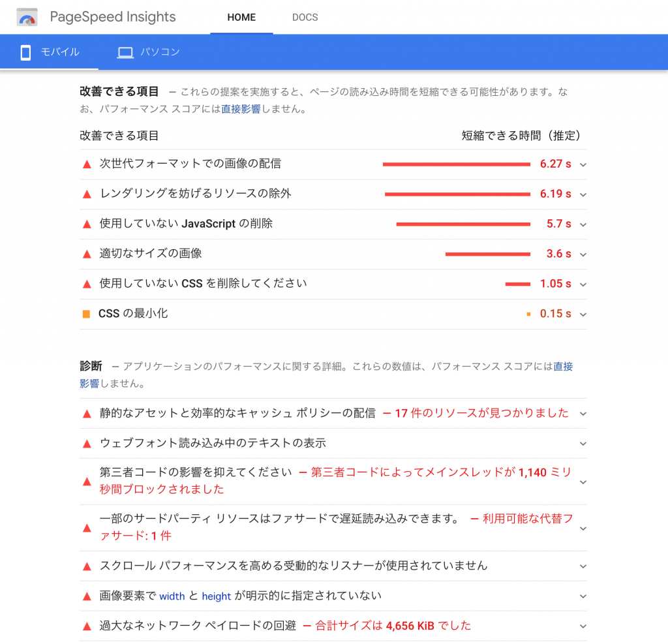This screenshot has width=668, height=644.
Task: Expand 第三者コードの影響を抑えてください chevron
Action: point(583,482)
